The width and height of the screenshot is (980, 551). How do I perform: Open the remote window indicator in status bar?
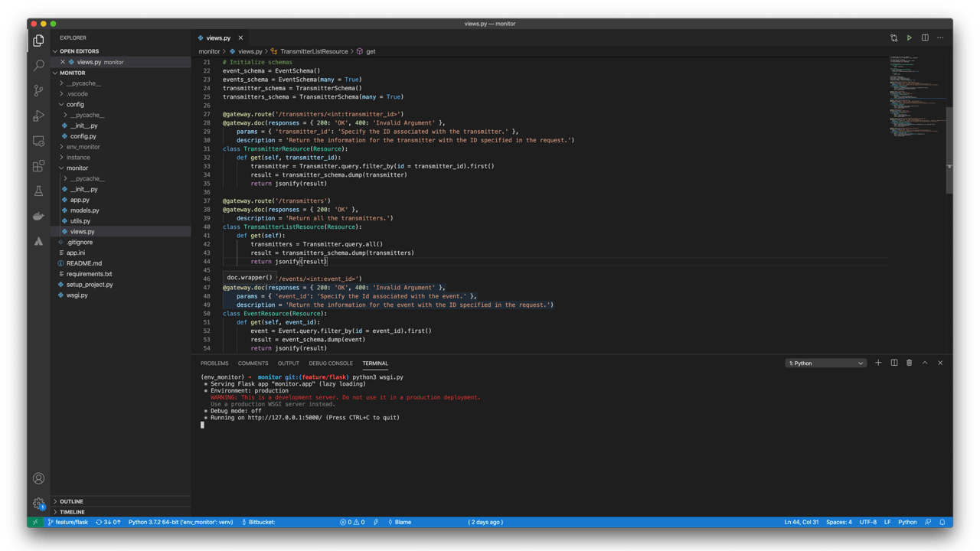click(x=35, y=522)
